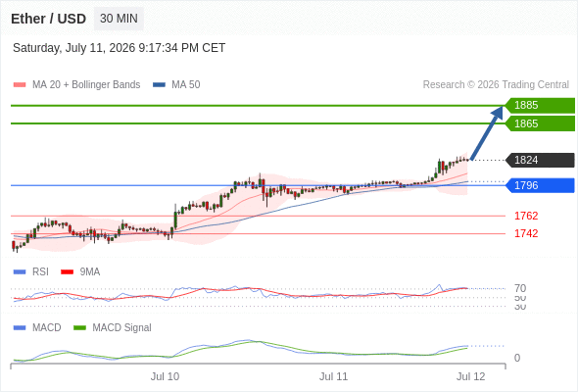Image resolution: width=578 pixels, height=392 pixels.
Task: Click the Ether / USD title
Action: (48, 19)
